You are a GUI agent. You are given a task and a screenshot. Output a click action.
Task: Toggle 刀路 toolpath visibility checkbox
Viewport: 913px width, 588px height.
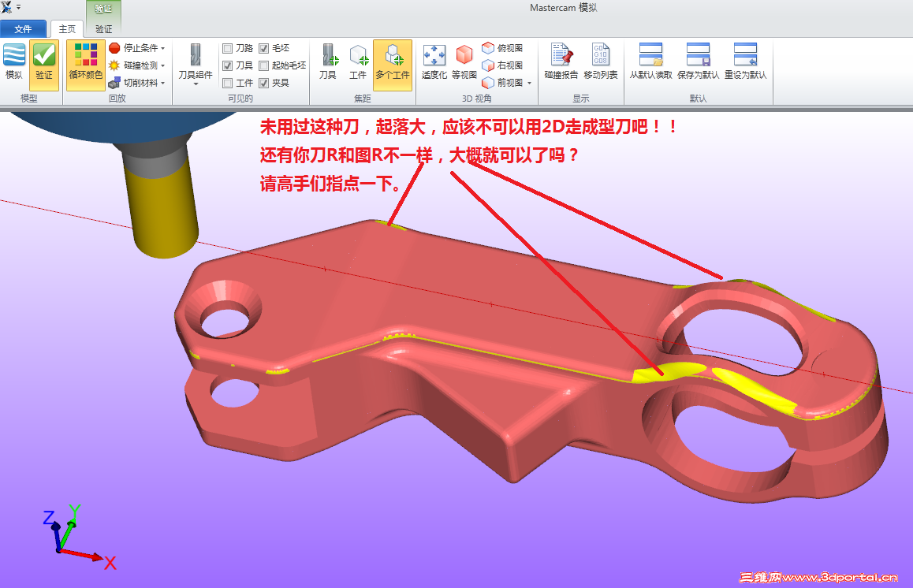(228, 48)
